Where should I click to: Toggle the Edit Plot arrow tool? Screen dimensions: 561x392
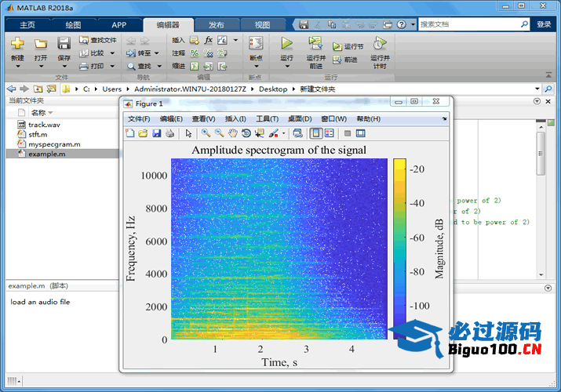tap(188, 133)
